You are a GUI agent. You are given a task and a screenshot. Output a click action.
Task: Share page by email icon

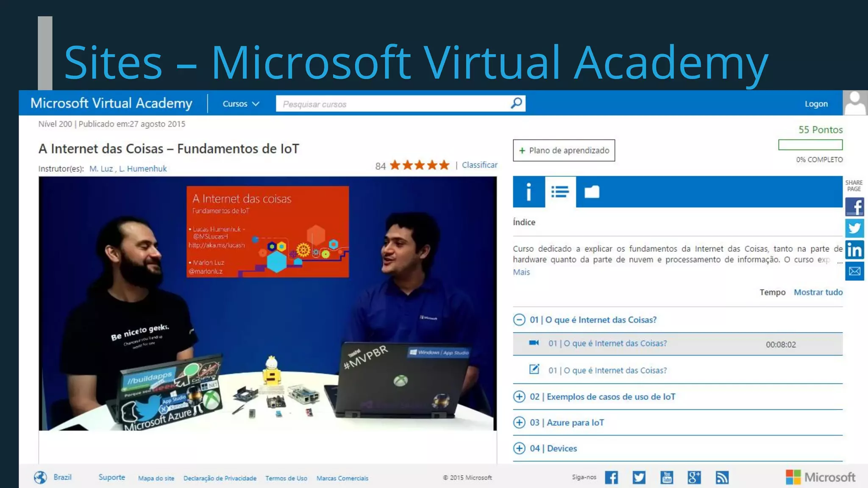(x=854, y=271)
